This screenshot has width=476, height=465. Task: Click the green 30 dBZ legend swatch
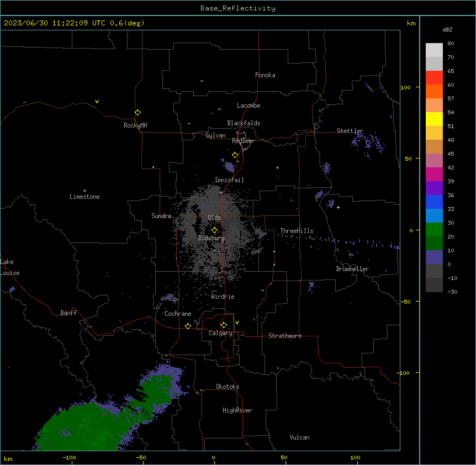pos(434,230)
